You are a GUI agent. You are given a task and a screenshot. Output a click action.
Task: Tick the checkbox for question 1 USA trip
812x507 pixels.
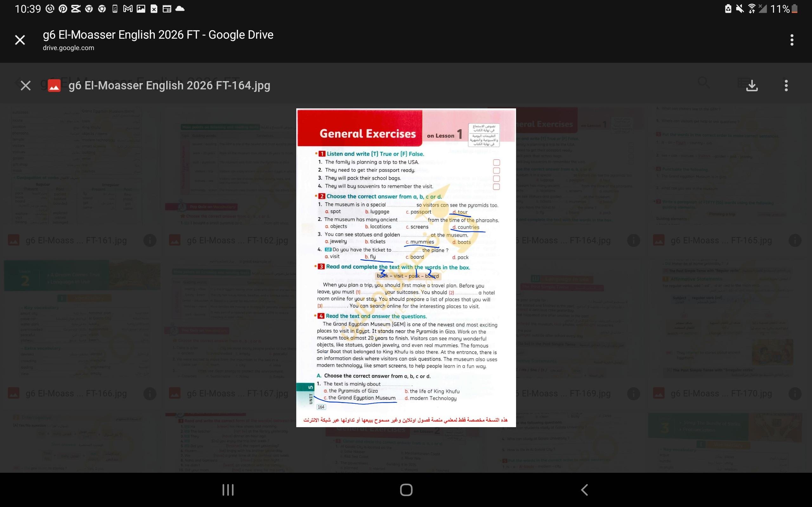click(496, 163)
